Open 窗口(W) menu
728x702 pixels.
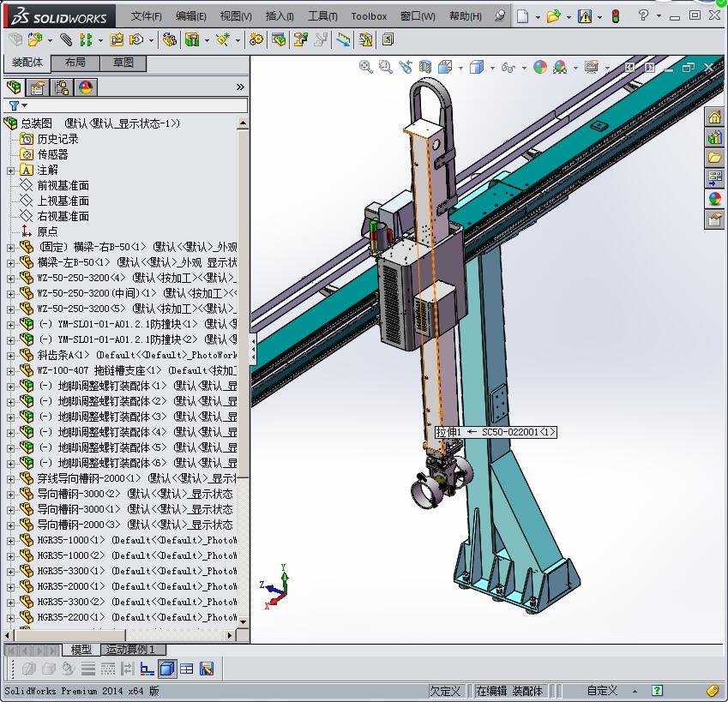click(x=418, y=16)
